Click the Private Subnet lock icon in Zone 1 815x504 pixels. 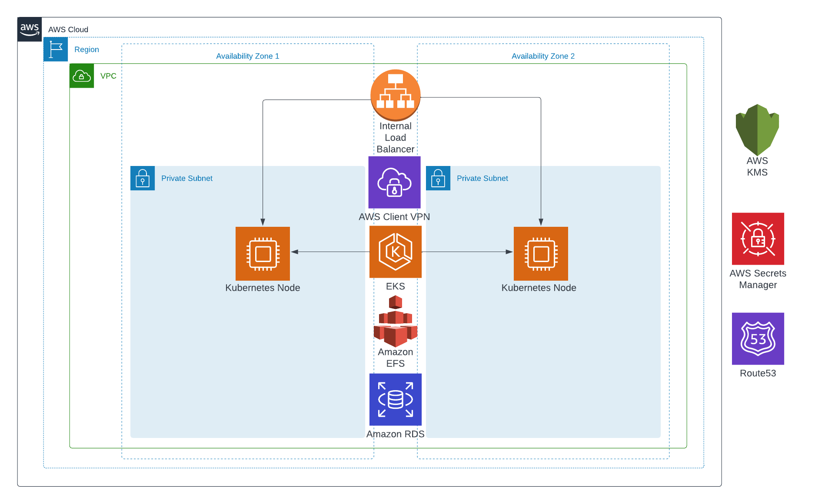coord(143,178)
